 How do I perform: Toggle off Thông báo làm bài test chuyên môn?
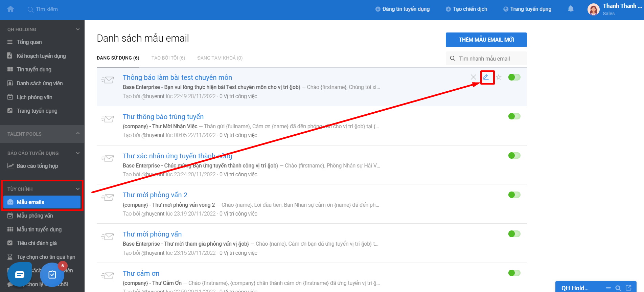point(514,77)
